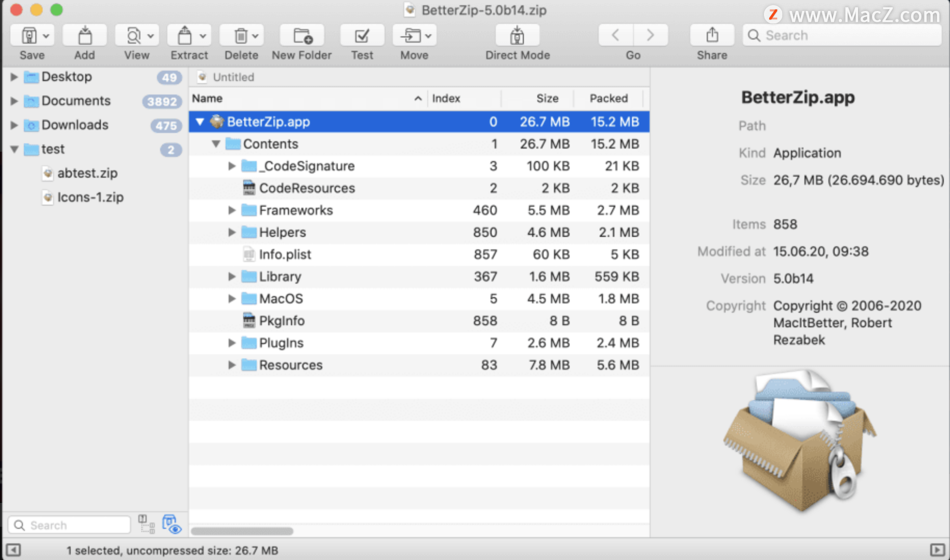This screenshot has width=950, height=560.
Task: Click the Frameworks folder icon
Action: 249,210
